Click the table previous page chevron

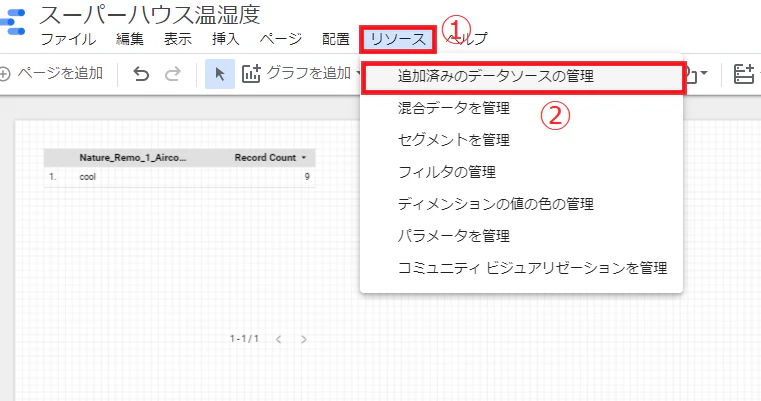click(x=279, y=339)
